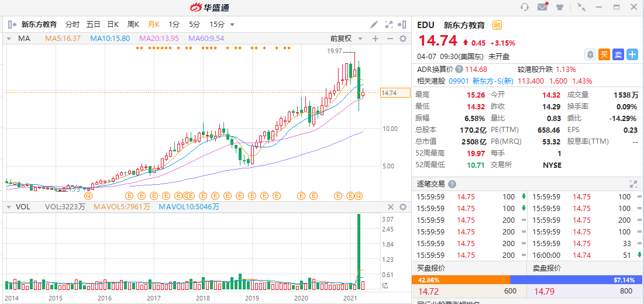Expand the 逐笔交易 panel icon
The height and width of the screenshot is (304, 644).
[x=633, y=184]
